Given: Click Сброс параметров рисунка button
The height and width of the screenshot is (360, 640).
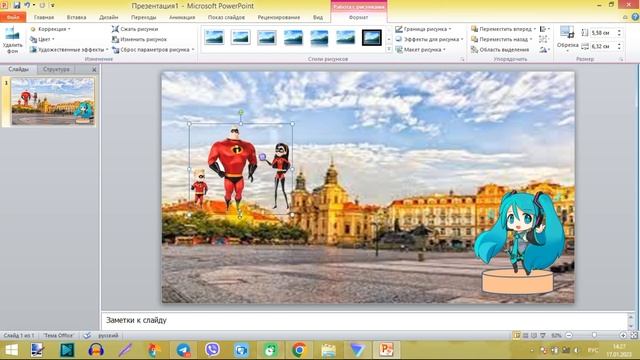Looking at the screenshot, I should click(151, 49).
